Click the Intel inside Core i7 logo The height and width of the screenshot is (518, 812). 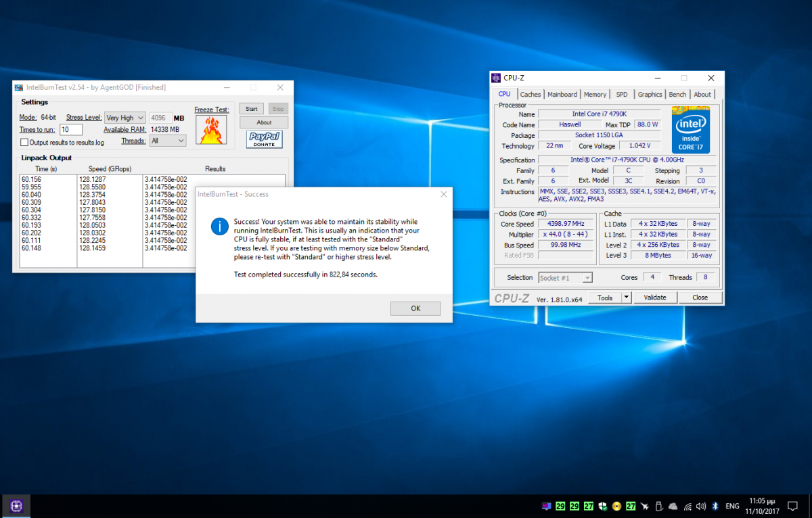(x=690, y=131)
